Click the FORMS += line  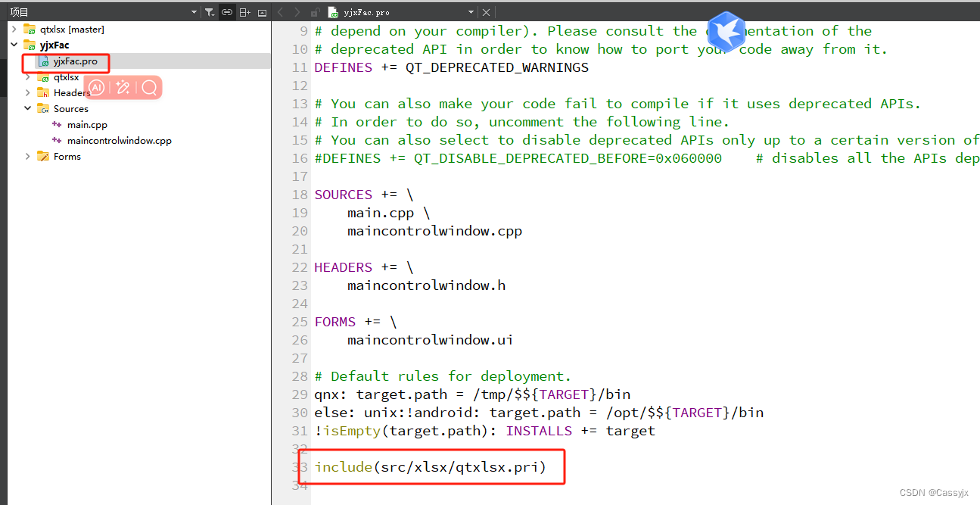[x=356, y=322]
